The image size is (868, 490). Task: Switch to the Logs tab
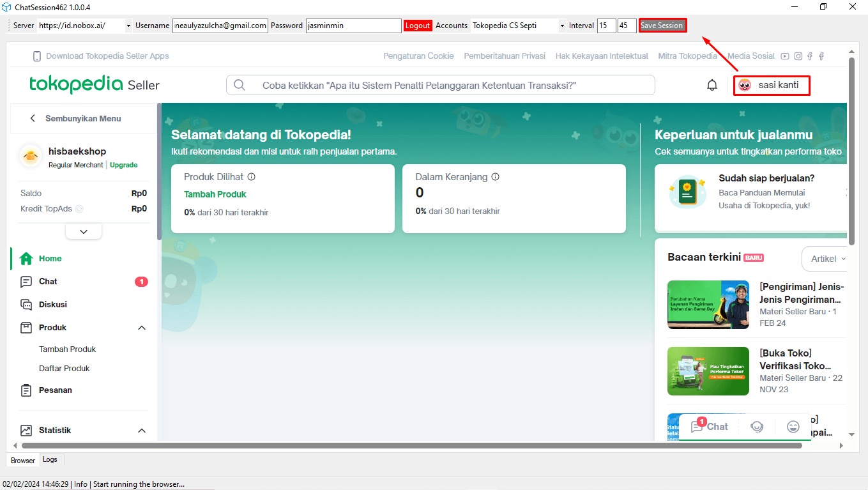pos(51,459)
